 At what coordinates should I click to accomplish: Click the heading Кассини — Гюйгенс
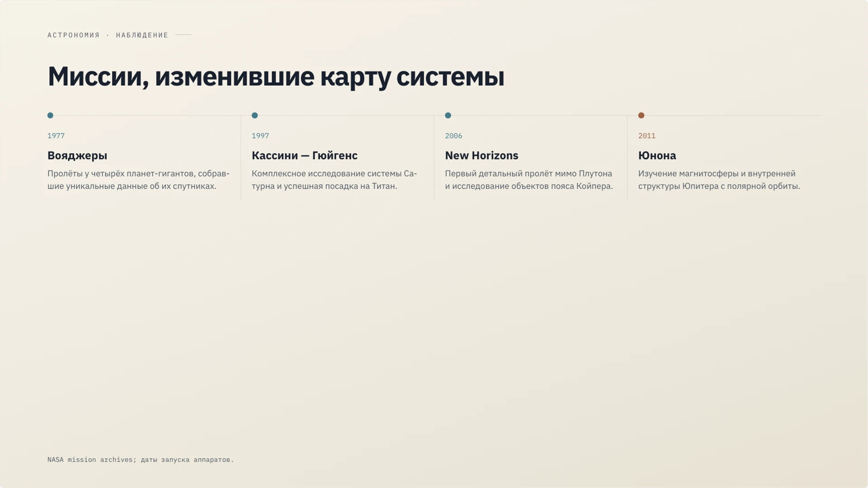(305, 155)
